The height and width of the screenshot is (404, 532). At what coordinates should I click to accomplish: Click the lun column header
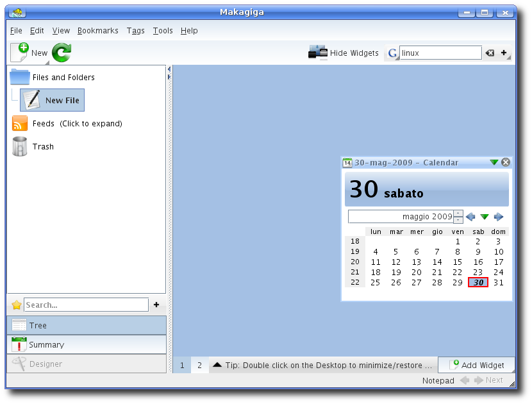[376, 231]
